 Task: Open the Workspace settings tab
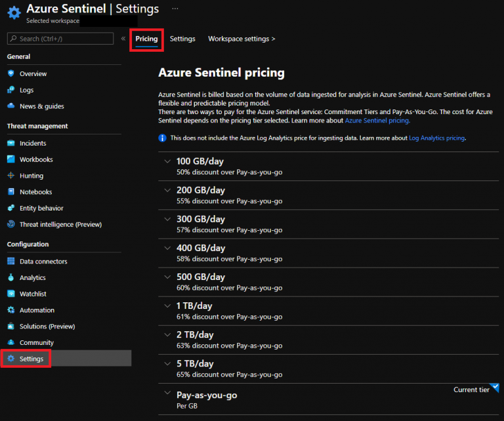(241, 39)
